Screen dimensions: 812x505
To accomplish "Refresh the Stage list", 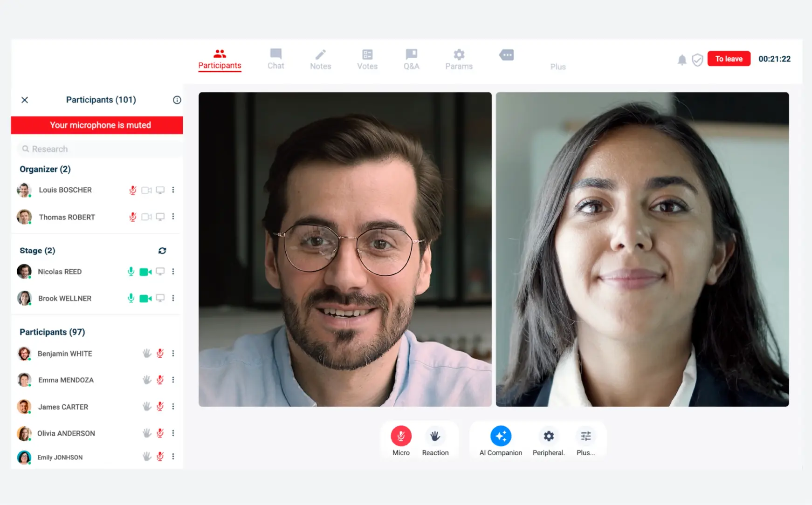I will pos(162,251).
